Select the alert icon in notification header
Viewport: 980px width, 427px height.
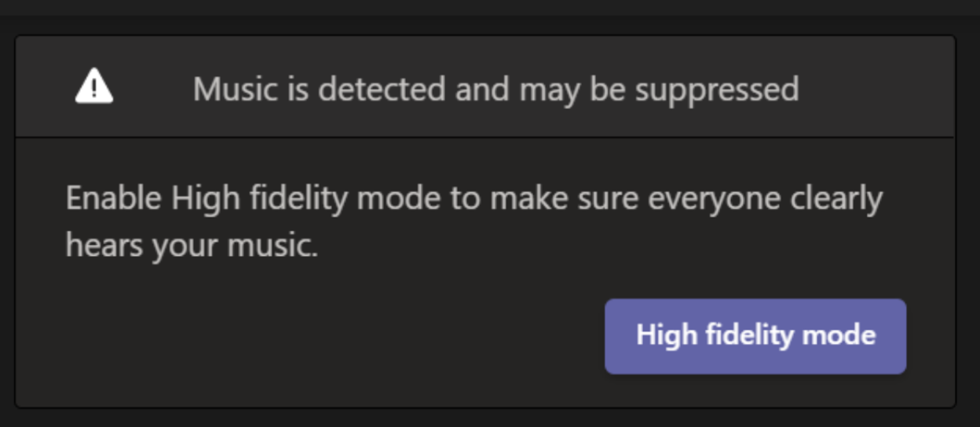point(94,87)
